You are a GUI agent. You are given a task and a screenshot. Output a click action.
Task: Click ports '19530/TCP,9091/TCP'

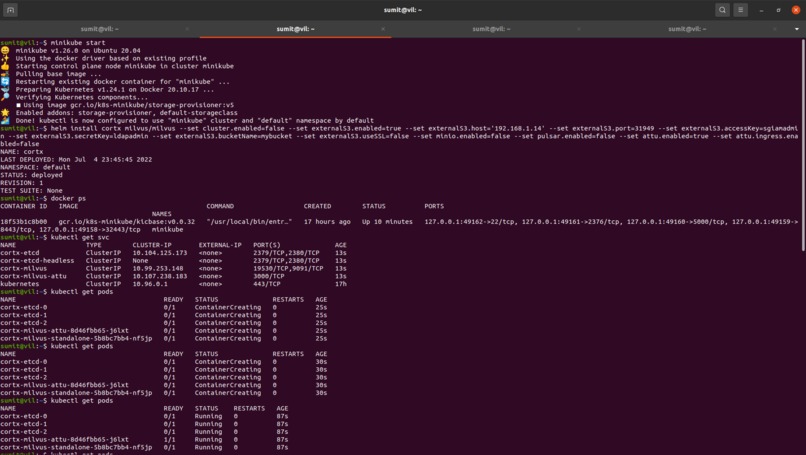tap(288, 268)
